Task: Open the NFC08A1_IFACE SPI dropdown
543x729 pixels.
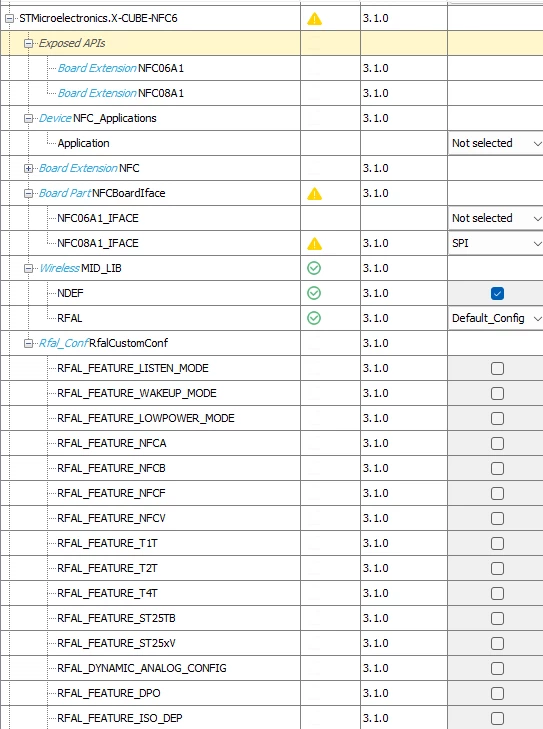Action: (x=496, y=243)
